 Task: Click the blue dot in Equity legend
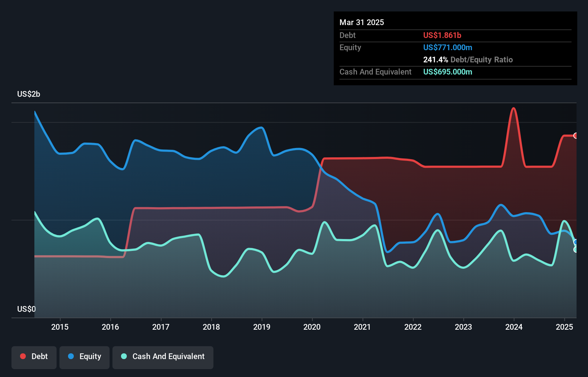(x=71, y=356)
